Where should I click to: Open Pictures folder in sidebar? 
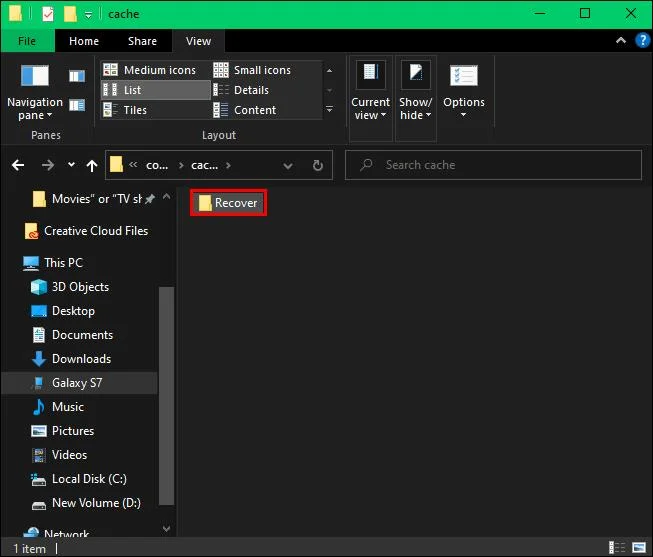coord(63,431)
